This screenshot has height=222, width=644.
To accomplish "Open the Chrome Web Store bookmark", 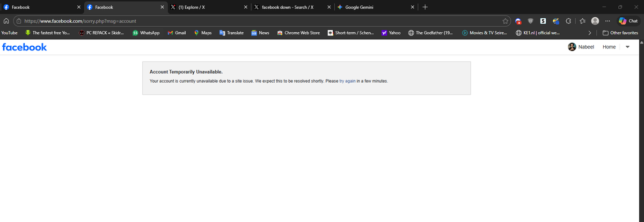I will (x=298, y=33).
